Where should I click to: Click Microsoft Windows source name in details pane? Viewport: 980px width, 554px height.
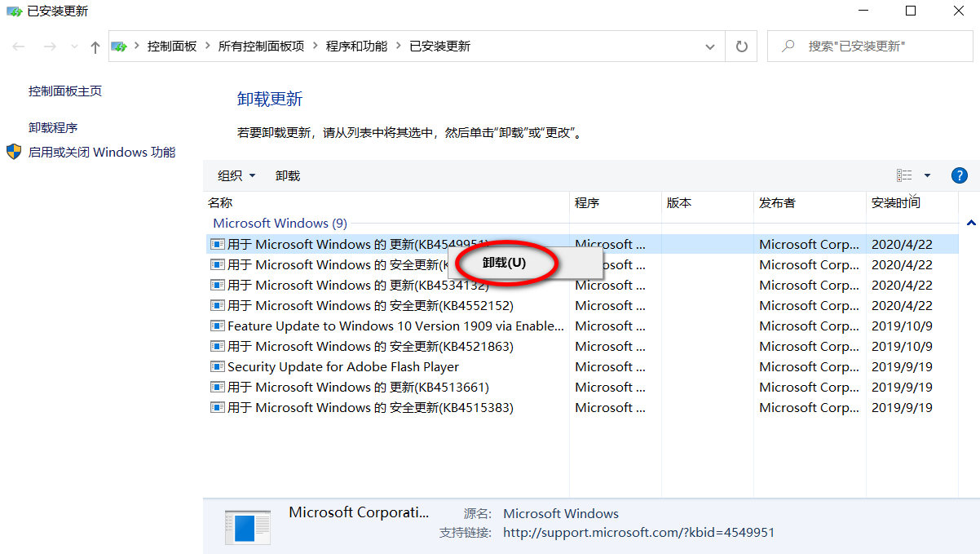561,513
